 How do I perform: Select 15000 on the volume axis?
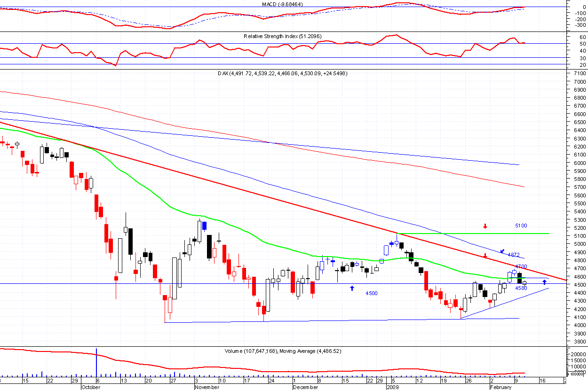click(579, 360)
